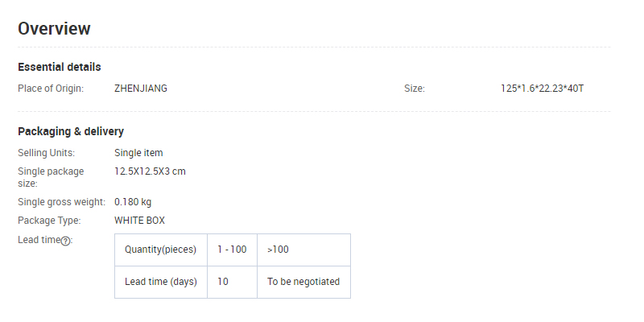This screenshot has width=644, height=322.
Task: Click the Lead time (days) table cell
Action: (x=160, y=282)
